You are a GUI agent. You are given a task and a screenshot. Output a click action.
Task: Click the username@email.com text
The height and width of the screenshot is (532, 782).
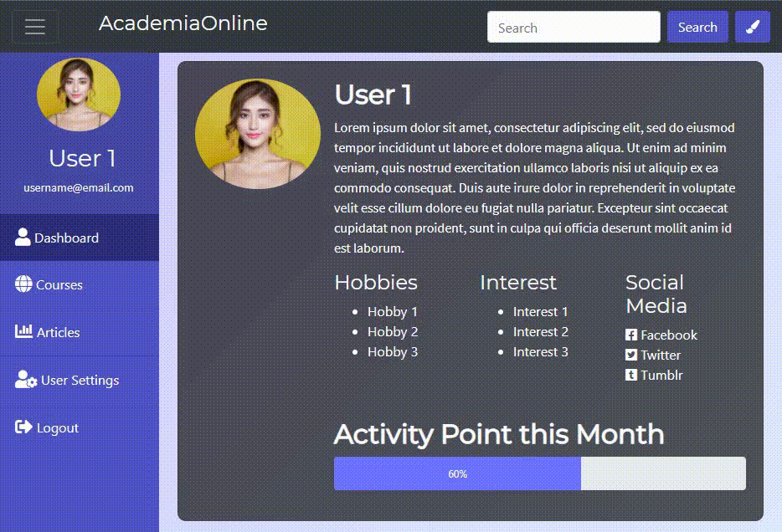click(79, 188)
